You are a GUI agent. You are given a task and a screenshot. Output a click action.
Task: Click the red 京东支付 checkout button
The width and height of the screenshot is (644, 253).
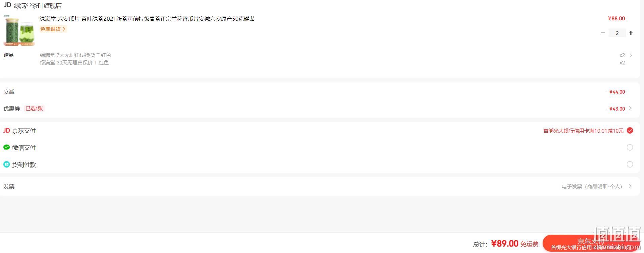(591, 244)
